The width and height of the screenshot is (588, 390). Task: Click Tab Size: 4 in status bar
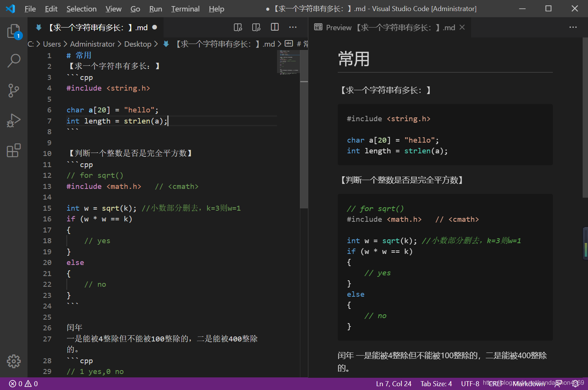tap(436, 383)
